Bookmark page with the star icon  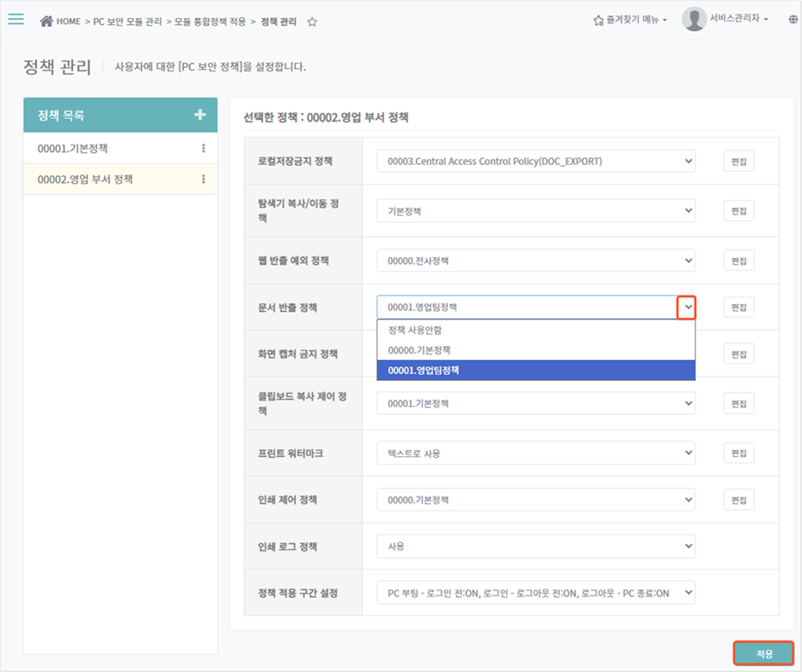(x=312, y=21)
